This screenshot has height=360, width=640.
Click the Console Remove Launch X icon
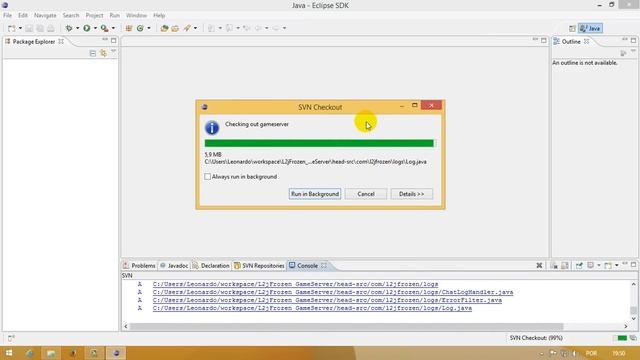539,266
